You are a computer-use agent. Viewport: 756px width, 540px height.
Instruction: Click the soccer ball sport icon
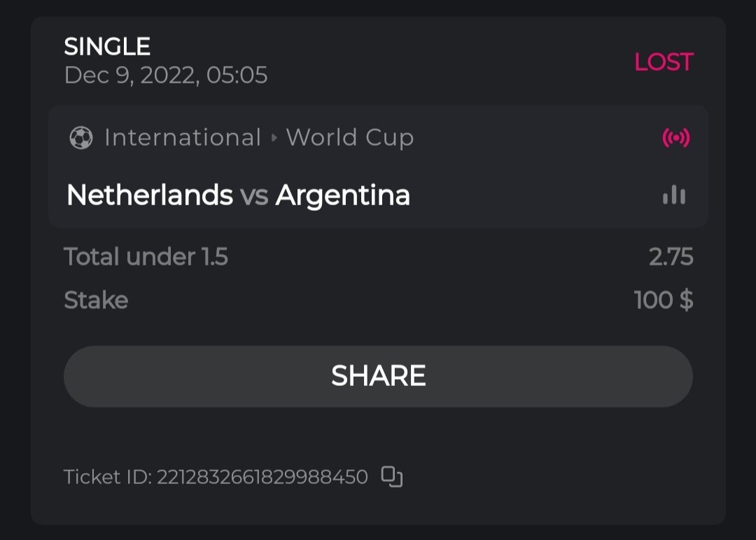coord(81,138)
